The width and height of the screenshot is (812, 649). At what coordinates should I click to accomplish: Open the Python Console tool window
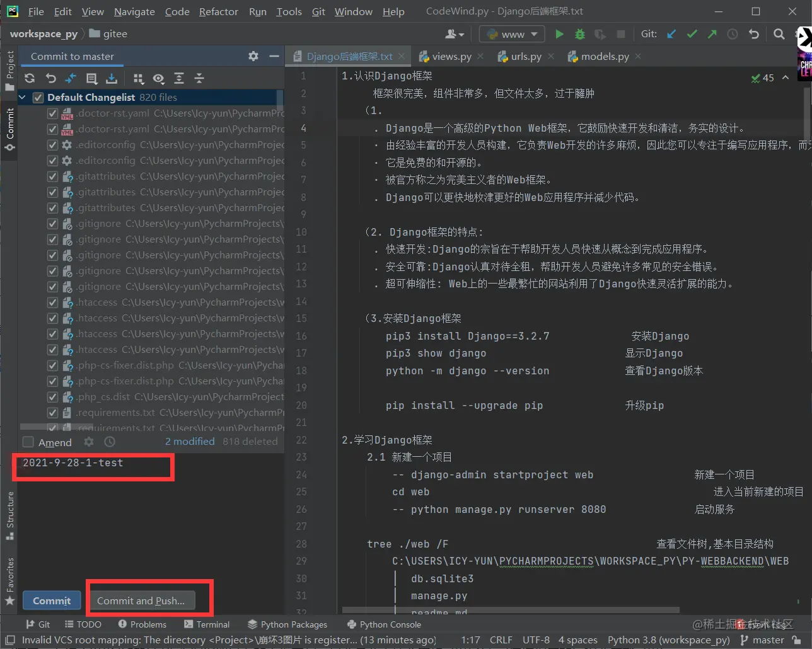click(x=384, y=624)
